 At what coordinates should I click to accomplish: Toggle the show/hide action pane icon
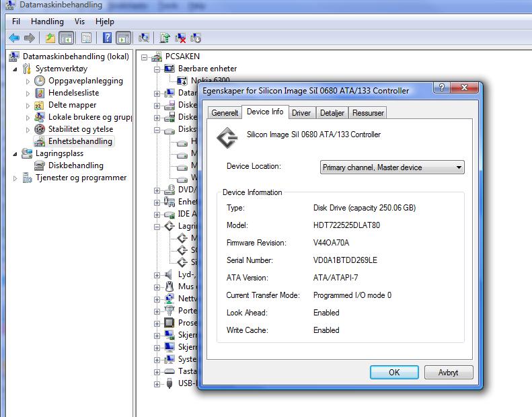click(124, 38)
